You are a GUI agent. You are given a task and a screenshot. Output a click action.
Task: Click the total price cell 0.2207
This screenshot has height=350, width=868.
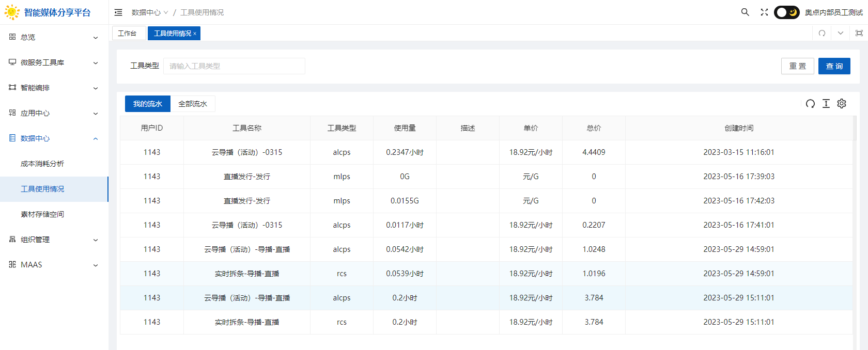(594, 225)
